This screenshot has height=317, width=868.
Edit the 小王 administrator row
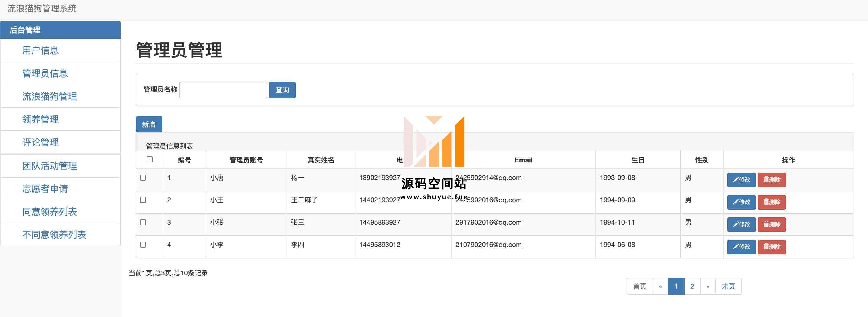pos(741,202)
